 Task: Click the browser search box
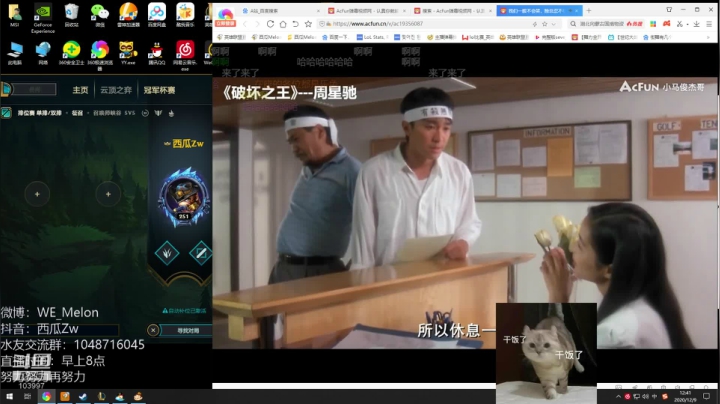606,24
